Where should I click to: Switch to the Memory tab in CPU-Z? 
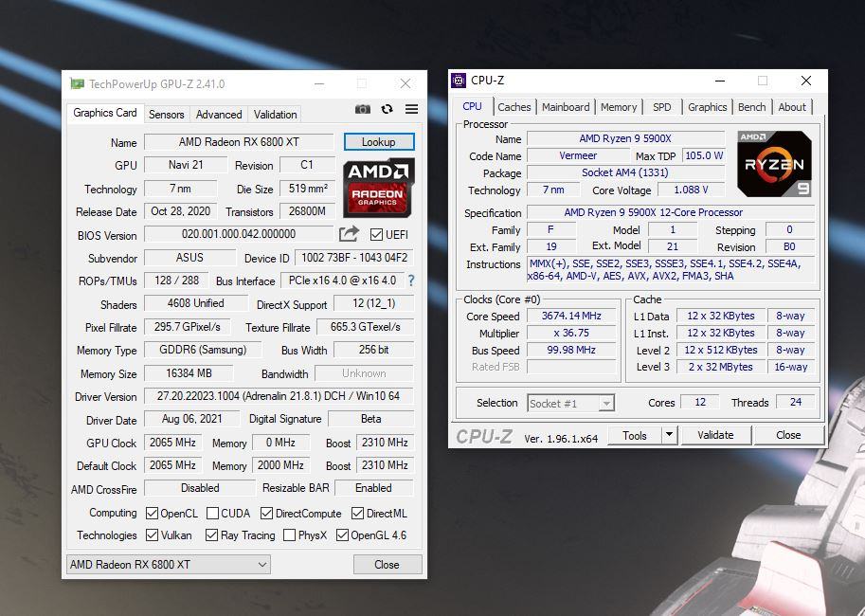(x=619, y=107)
